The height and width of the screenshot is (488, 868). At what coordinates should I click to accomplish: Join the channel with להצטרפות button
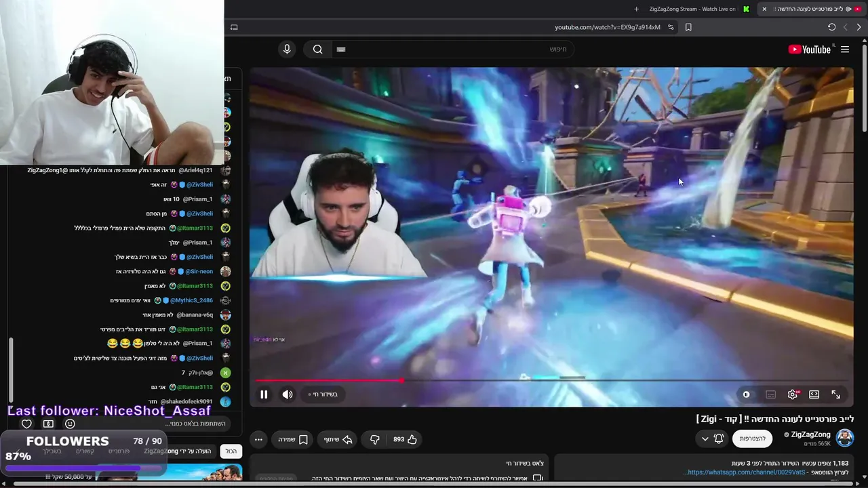tap(752, 439)
